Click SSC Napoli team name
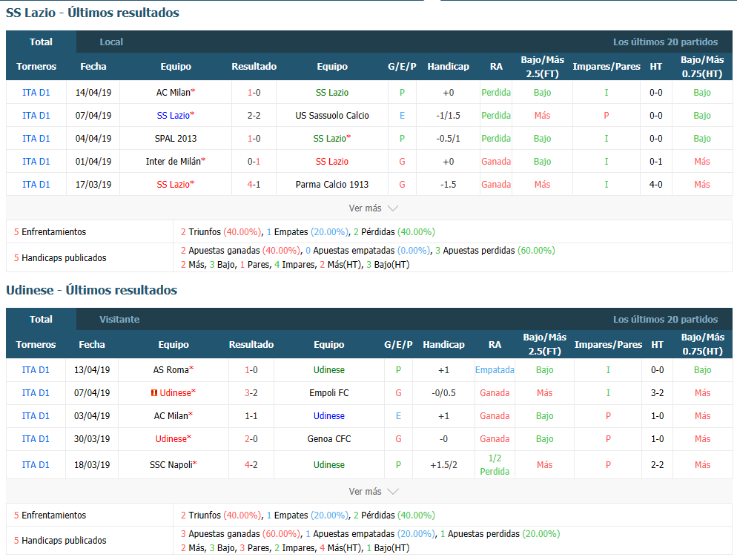The width and height of the screenshot is (737, 560). click(x=171, y=465)
